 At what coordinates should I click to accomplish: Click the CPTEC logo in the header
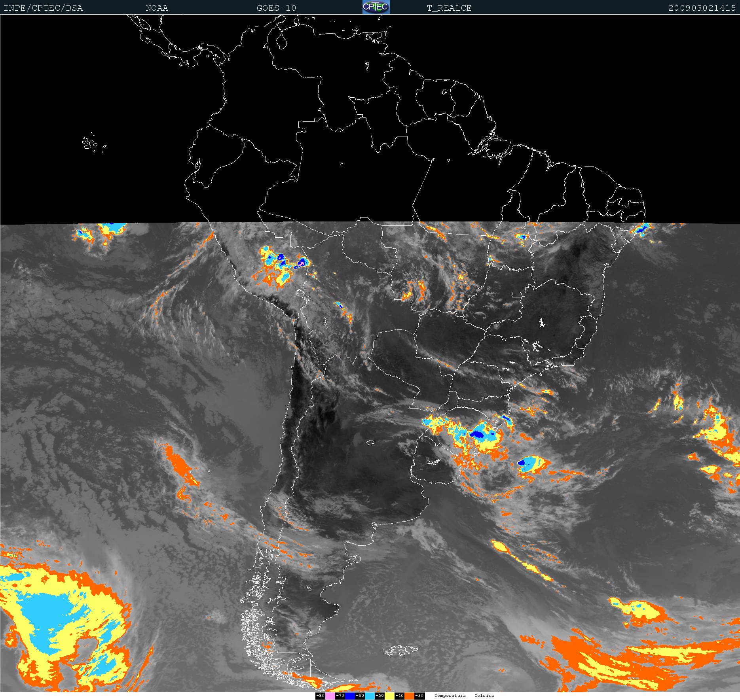tap(376, 7)
